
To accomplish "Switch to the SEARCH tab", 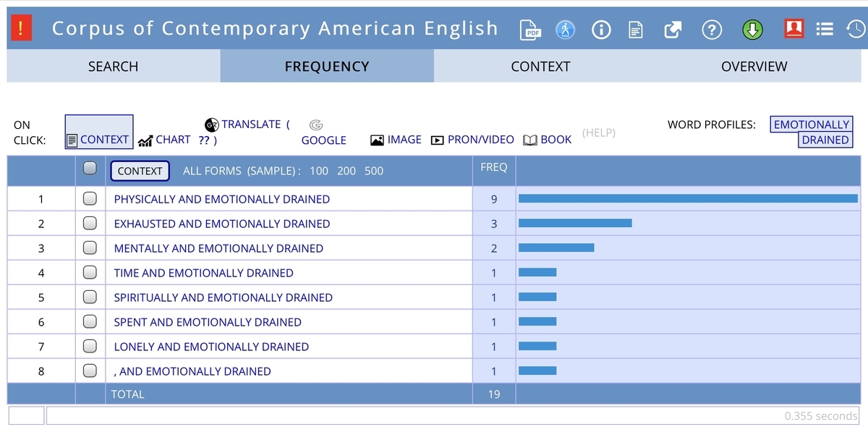I will [x=114, y=66].
